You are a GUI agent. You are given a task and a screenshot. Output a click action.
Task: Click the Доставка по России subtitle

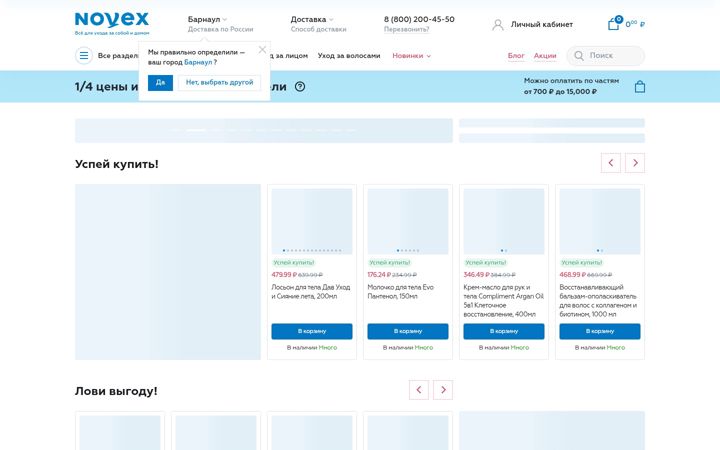[x=220, y=29]
